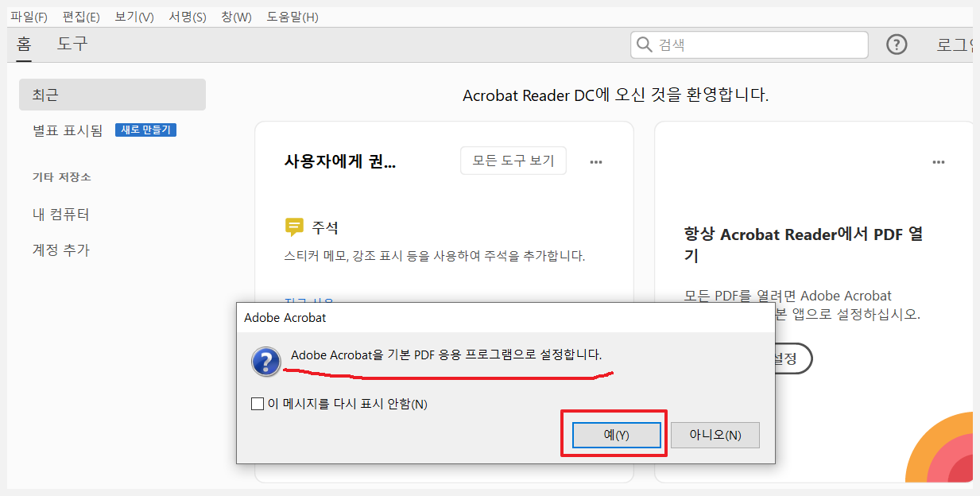Open the more options ellipsis on the 사용자에게 권 card
The height and width of the screenshot is (496, 980).
click(596, 162)
